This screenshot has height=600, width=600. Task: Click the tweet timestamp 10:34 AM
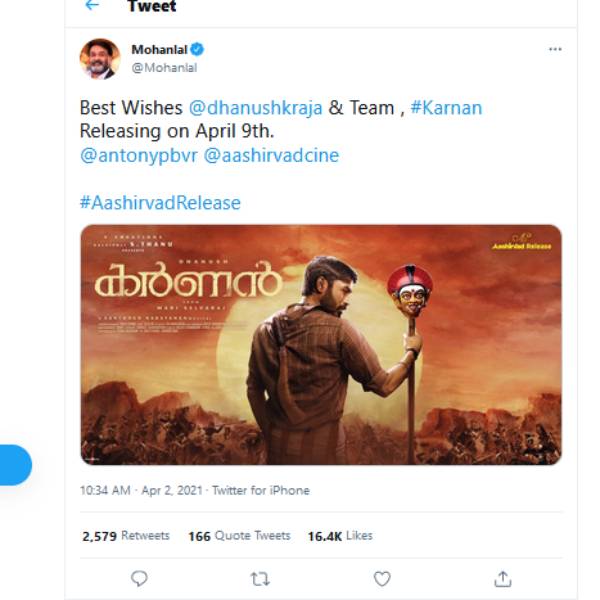(106, 490)
